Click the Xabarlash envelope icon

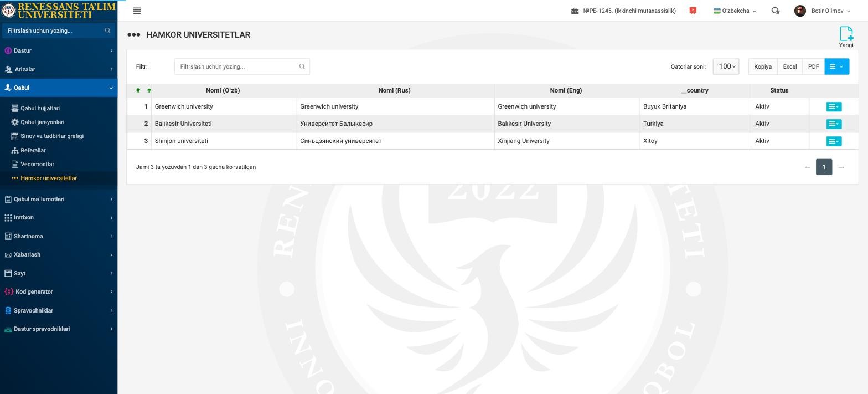click(x=8, y=255)
